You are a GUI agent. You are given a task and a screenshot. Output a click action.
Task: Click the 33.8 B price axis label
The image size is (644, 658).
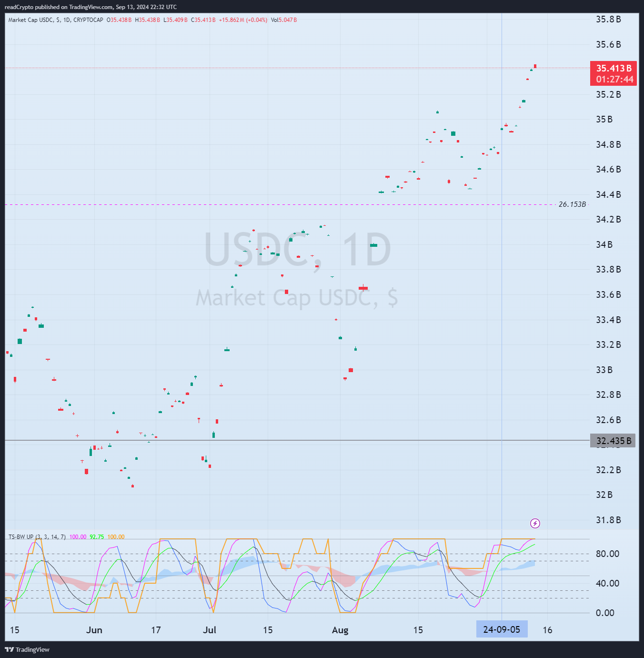click(608, 269)
